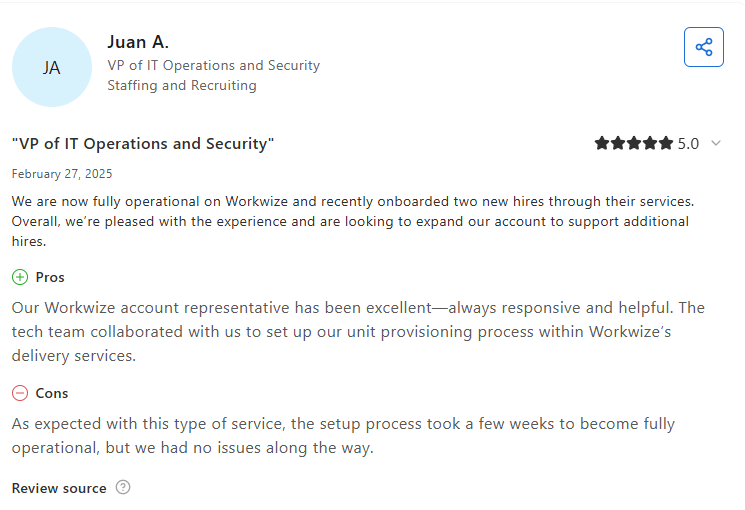This screenshot has width=745, height=510.
Task: Click the Pros paragraph about the account representative
Action: [358, 331]
